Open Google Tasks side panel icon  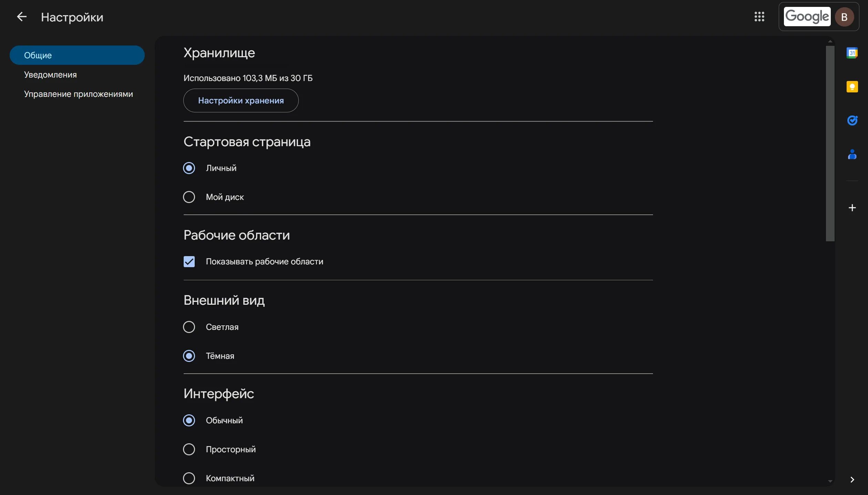click(852, 120)
